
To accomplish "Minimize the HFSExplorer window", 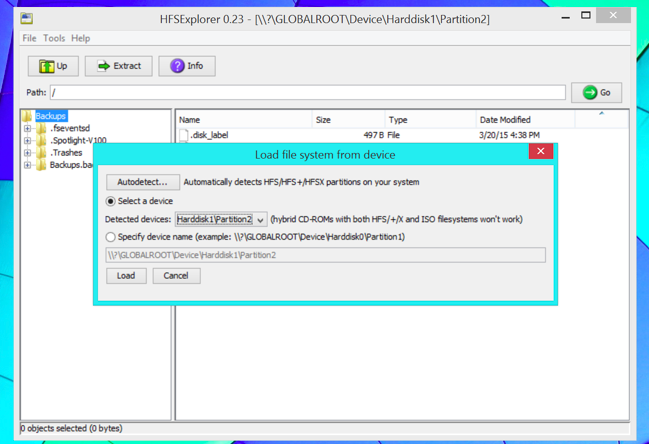I will click(565, 17).
